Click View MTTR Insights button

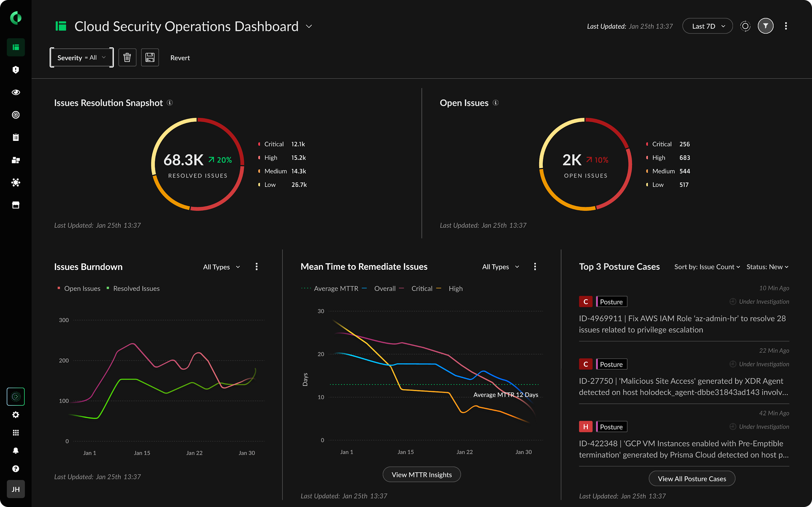[x=421, y=474]
